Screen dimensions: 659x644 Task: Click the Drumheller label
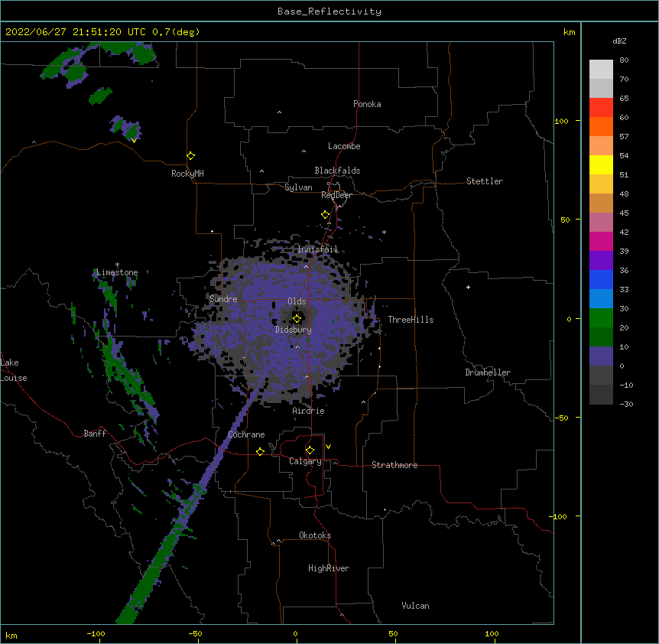(x=488, y=372)
